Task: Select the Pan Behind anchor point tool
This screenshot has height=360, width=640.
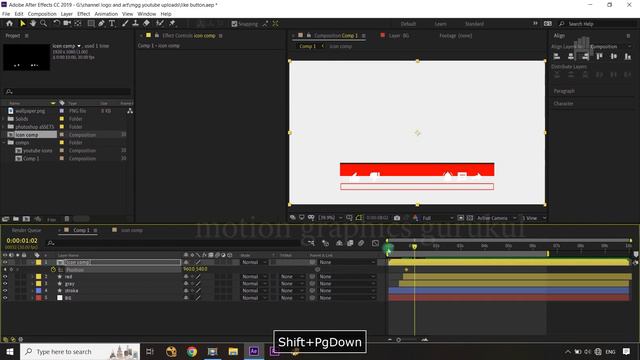Action: click(78, 24)
